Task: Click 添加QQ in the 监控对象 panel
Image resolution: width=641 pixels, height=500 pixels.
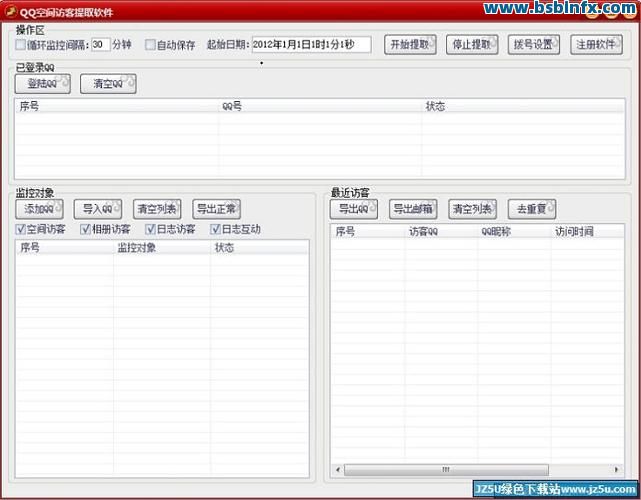Action: pos(40,209)
